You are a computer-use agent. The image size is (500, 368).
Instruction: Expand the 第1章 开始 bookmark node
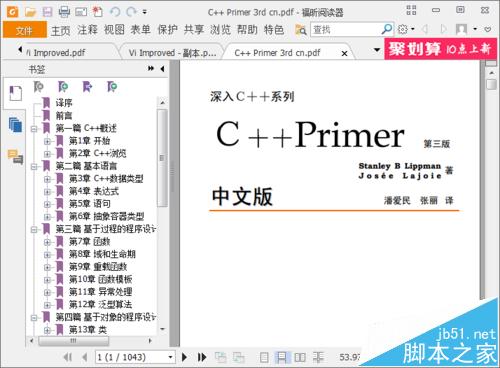(47, 141)
